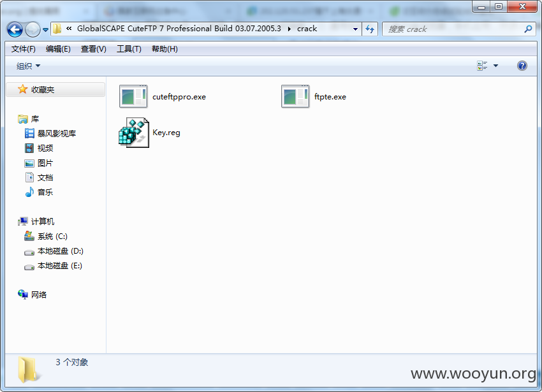Open recent pages dropdown arrow
Screen dimensions: 542x392
click(45, 30)
